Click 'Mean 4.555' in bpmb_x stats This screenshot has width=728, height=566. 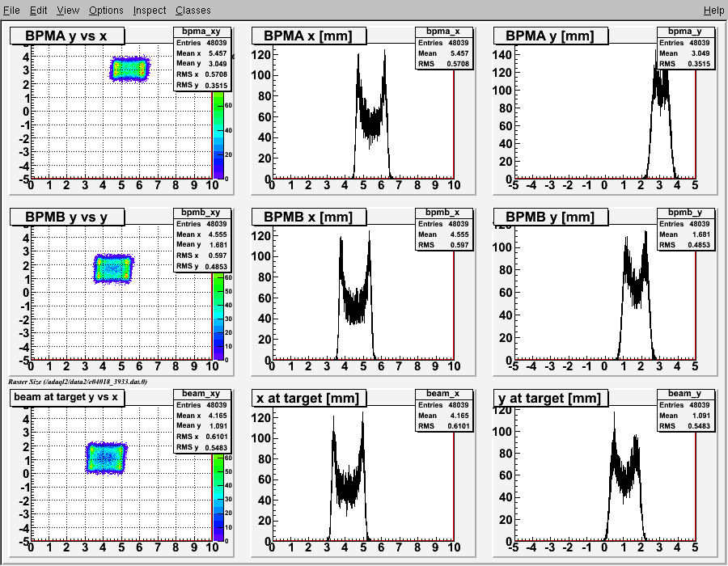coord(443,234)
